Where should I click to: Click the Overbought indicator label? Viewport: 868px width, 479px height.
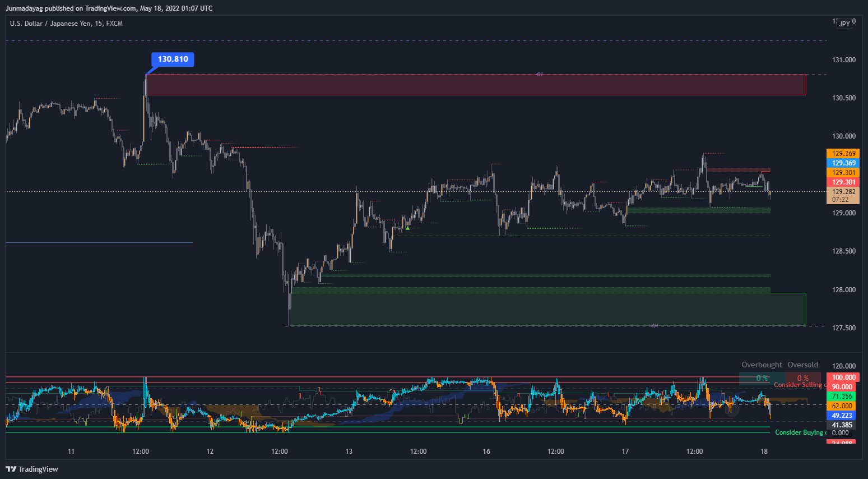click(762, 365)
